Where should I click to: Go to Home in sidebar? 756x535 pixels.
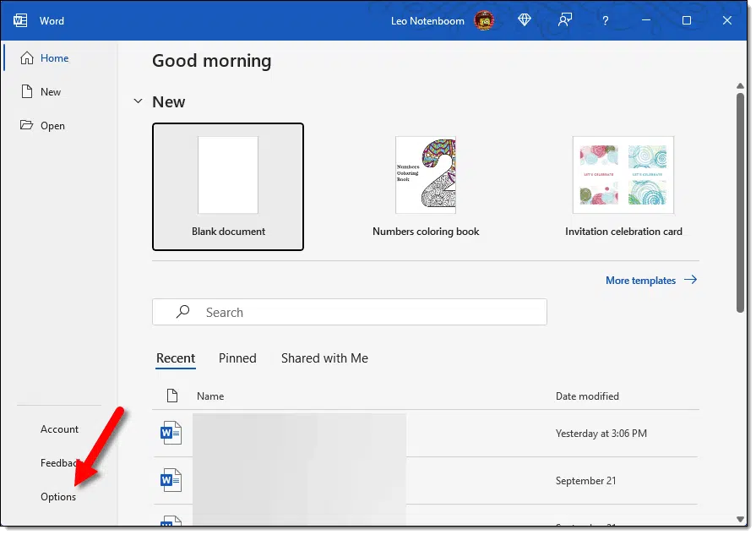(54, 58)
